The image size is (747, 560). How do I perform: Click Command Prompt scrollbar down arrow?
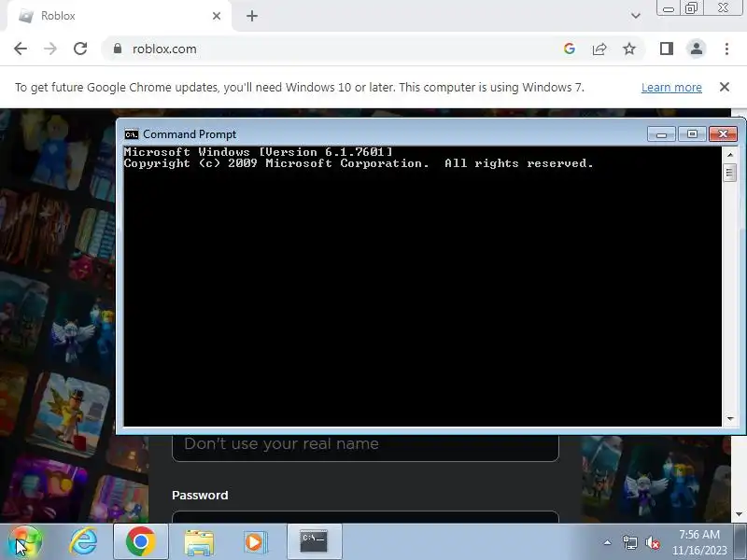(x=729, y=418)
